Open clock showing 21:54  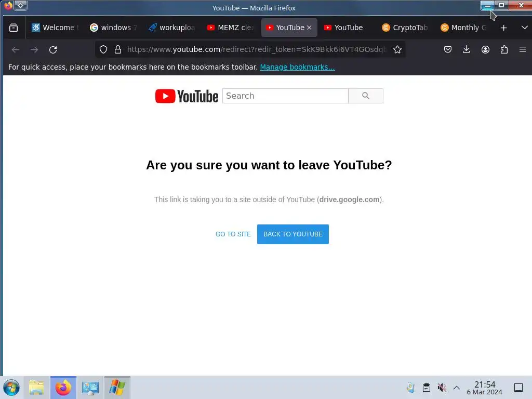click(485, 388)
